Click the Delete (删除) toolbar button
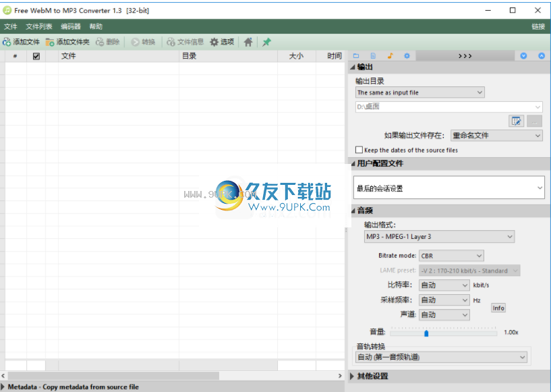This screenshot has height=392, width=551. click(x=108, y=43)
